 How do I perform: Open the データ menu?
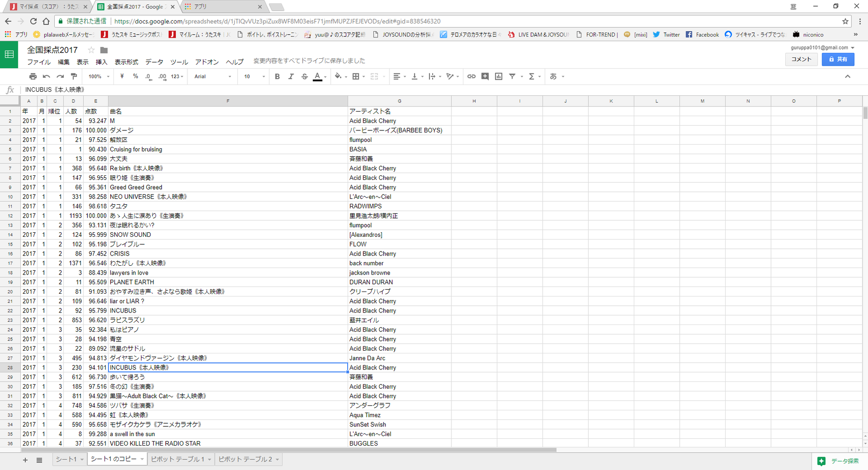[x=154, y=62]
